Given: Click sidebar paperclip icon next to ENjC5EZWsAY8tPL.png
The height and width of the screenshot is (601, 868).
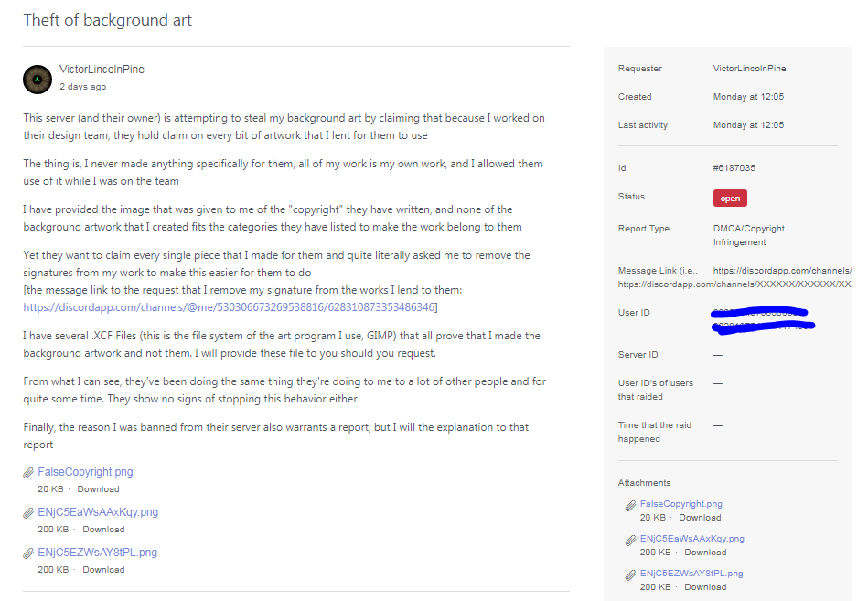Looking at the screenshot, I should point(630,575).
